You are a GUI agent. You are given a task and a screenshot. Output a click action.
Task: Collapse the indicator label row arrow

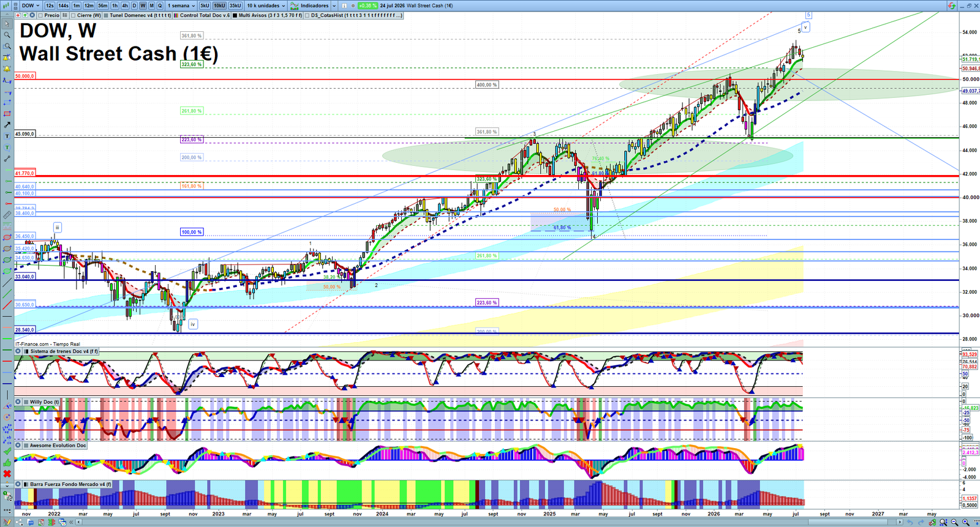tap(7, 15)
